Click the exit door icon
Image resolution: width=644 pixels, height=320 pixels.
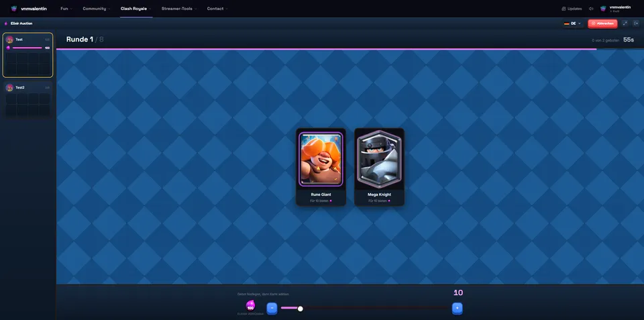click(635, 23)
